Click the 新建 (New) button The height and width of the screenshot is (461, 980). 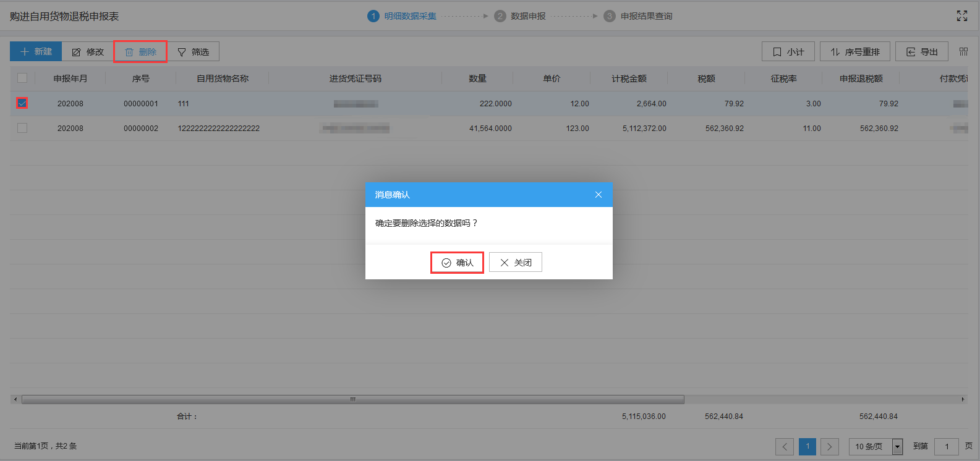(x=36, y=52)
